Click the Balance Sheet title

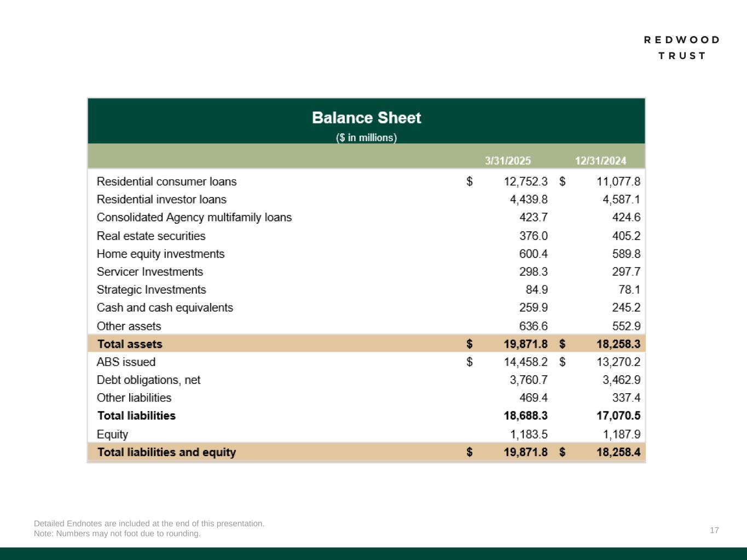366,118
